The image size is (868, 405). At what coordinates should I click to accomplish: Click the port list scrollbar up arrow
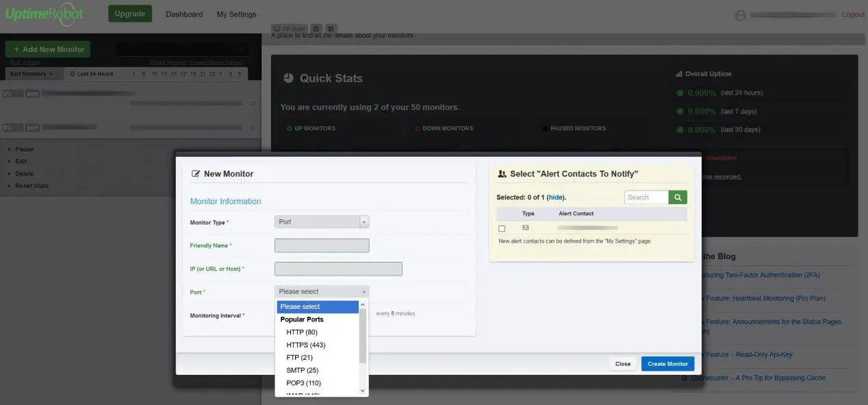pos(363,305)
